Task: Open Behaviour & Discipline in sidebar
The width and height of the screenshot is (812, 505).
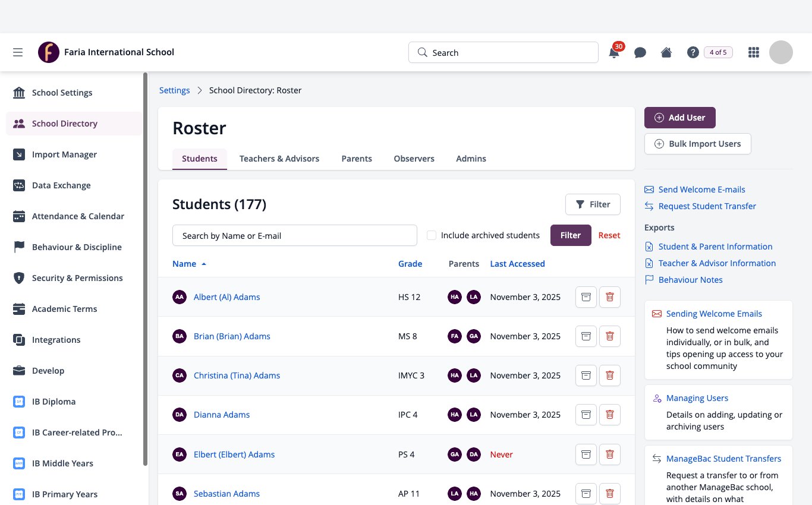Action: (x=74, y=247)
